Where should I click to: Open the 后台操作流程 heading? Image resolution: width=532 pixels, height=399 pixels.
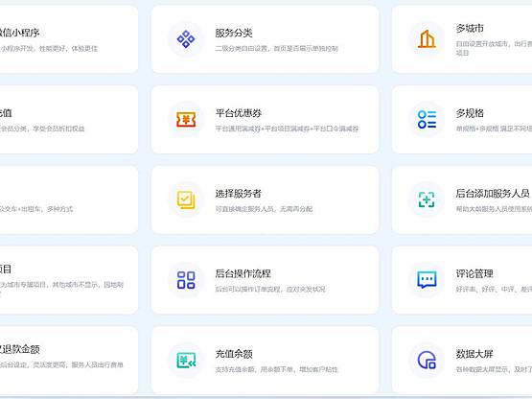(x=243, y=273)
